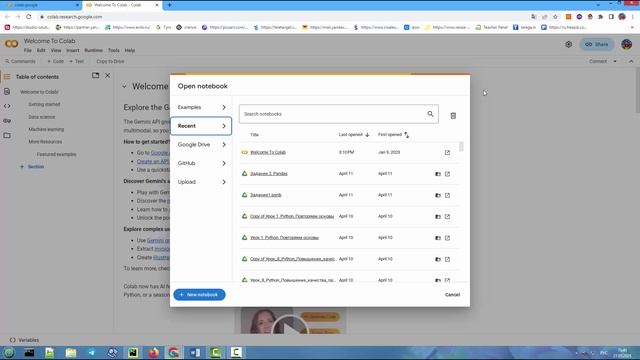Screen dimensions: 640x360
Task: Open the View menu
Action: [56, 51]
